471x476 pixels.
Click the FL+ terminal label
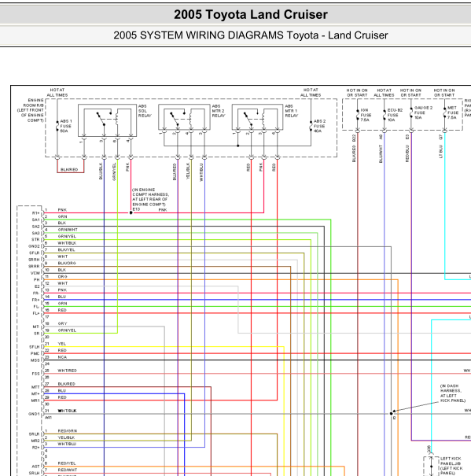(36, 313)
